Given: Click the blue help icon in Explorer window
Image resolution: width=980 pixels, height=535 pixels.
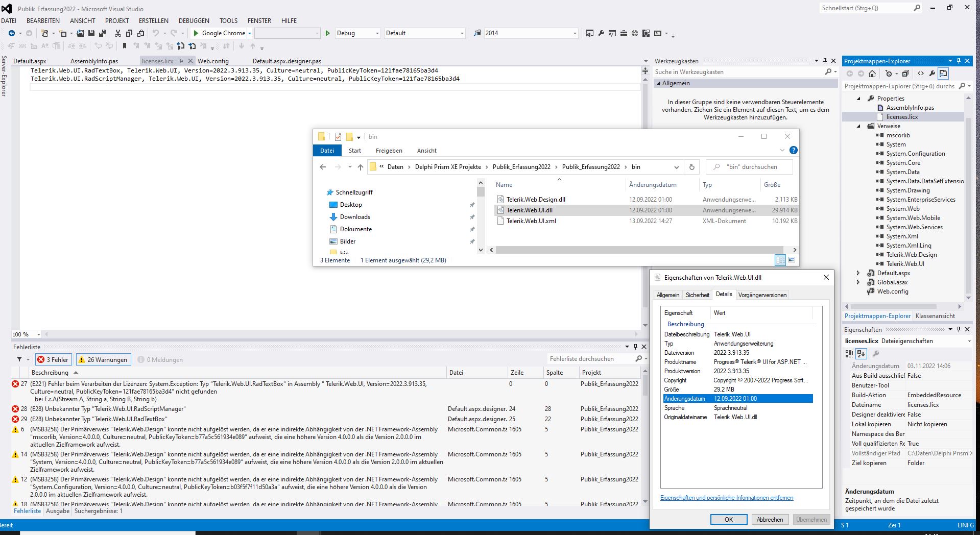Looking at the screenshot, I should pos(793,150).
